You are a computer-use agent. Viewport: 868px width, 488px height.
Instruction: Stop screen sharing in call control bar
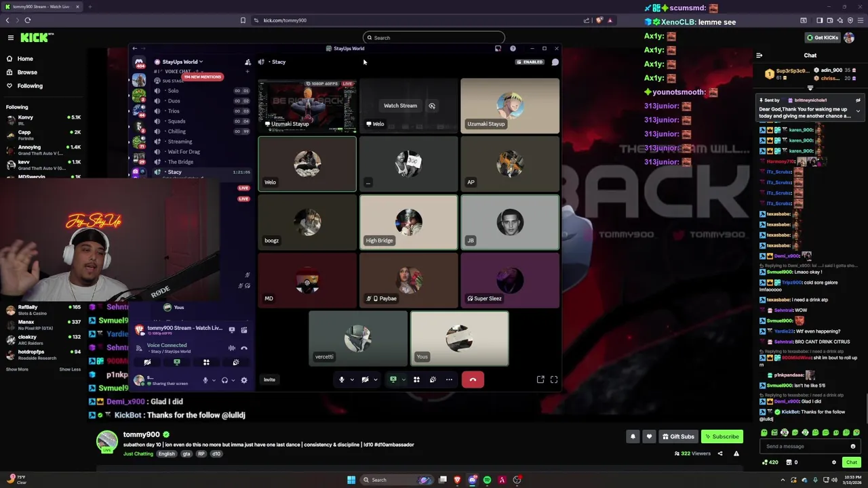393,380
